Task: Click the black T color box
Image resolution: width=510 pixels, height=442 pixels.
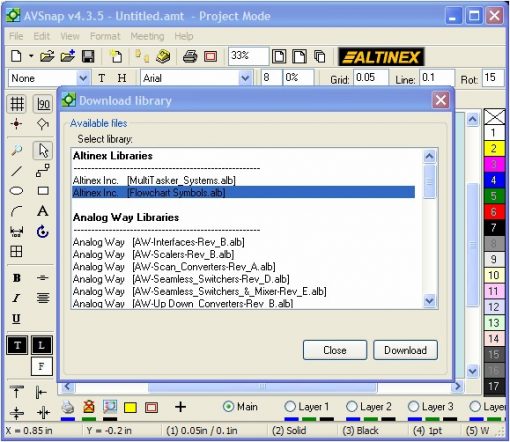Action: click(17, 345)
